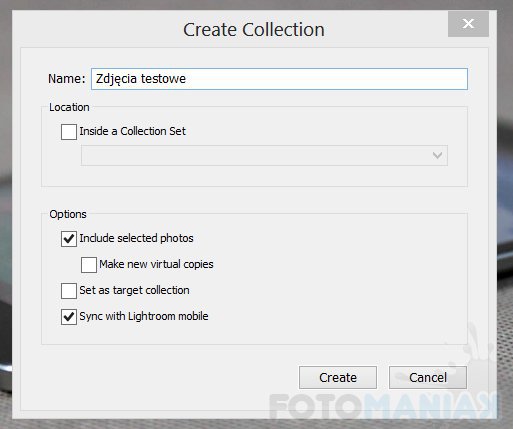The width and height of the screenshot is (513, 429).
Task: Click the 'Include selected photos' label text
Action: pos(136,238)
